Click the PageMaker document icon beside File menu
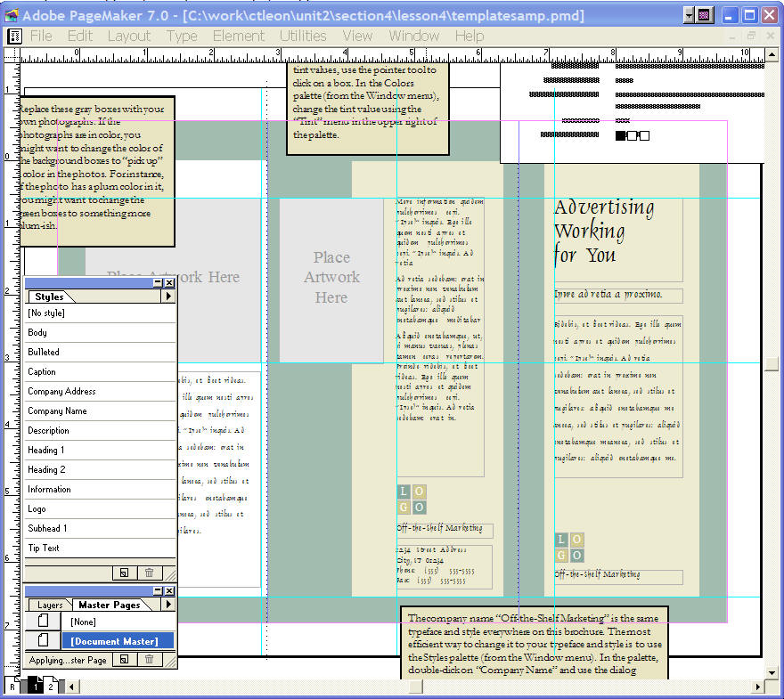This screenshot has width=784, height=699. click(14, 36)
